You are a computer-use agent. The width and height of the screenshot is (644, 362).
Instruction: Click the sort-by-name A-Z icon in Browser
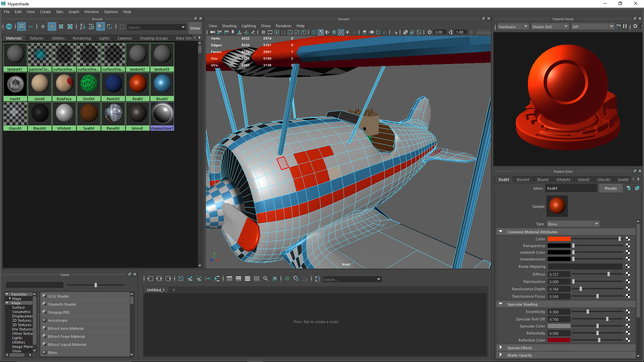coord(82,27)
